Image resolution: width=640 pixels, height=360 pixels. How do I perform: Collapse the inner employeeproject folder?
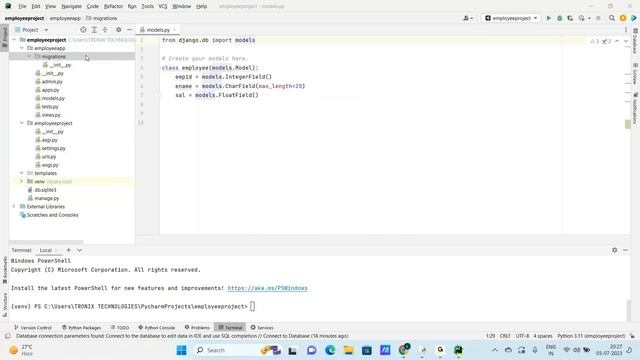click(x=22, y=123)
